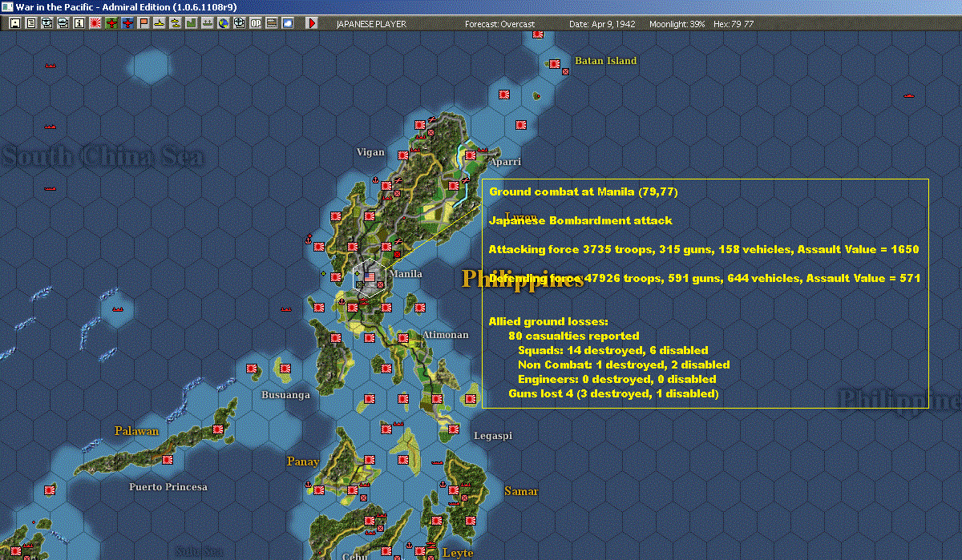Open the globe toolbar icon
This screenshot has width=962, height=560.
[x=223, y=23]
